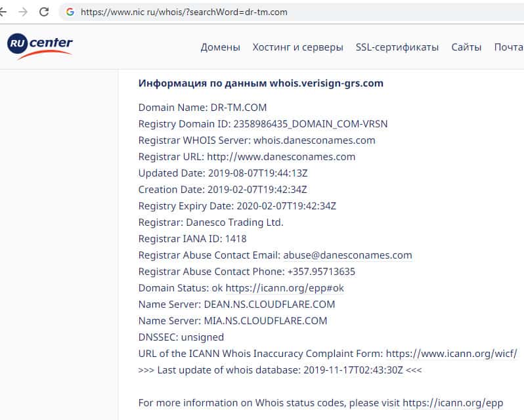Click the heading Информация по данным whois.verisign-grs.com

[x=261, y=83]
